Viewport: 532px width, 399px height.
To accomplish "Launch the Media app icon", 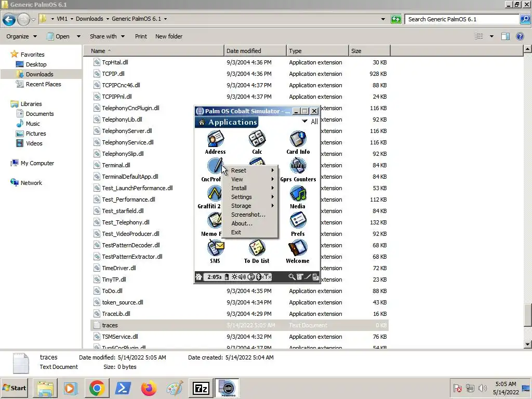I will pos(298,197).
